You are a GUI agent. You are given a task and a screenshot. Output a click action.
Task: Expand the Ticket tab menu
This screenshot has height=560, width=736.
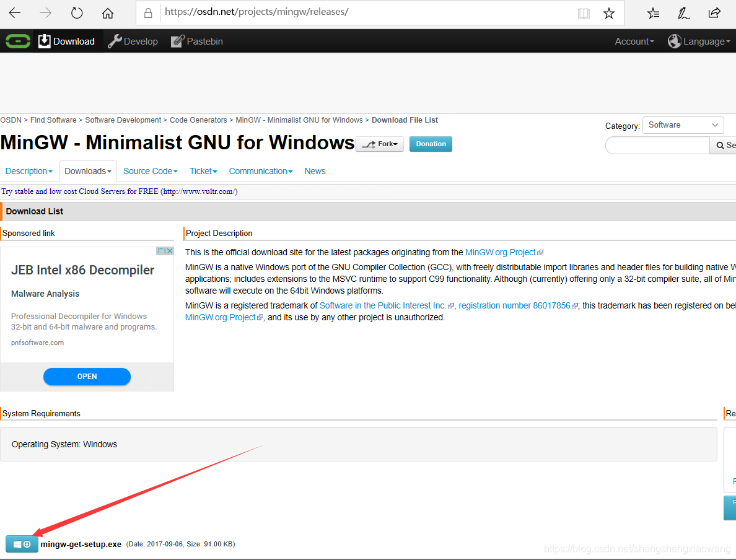[x=203, y=172]
